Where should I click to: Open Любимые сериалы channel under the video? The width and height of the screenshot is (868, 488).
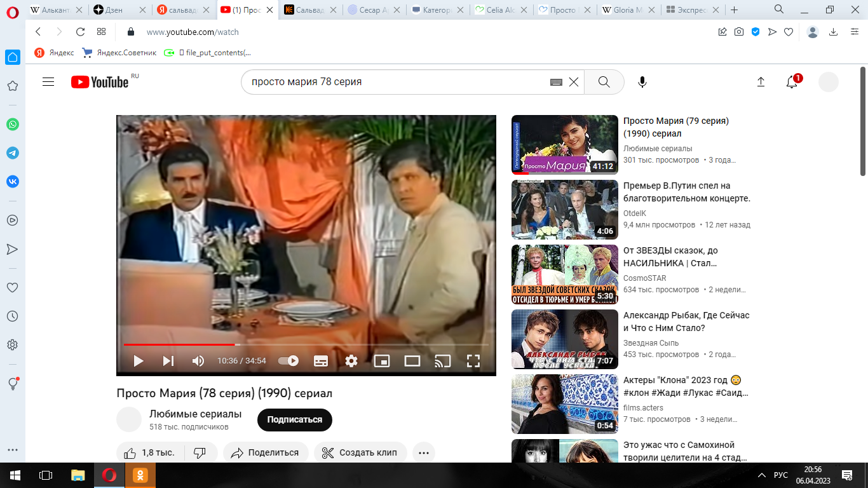click(x=195, y=414)
